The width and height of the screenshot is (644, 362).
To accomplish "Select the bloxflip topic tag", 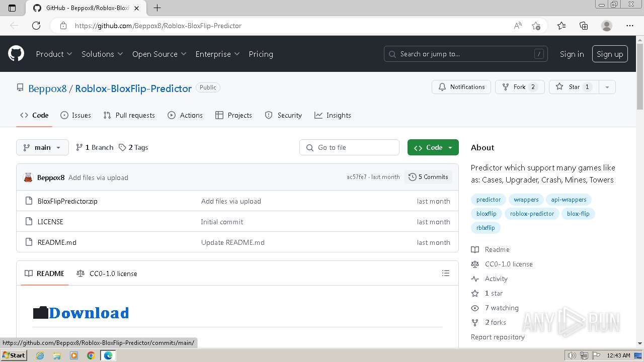I will [487, 214].
